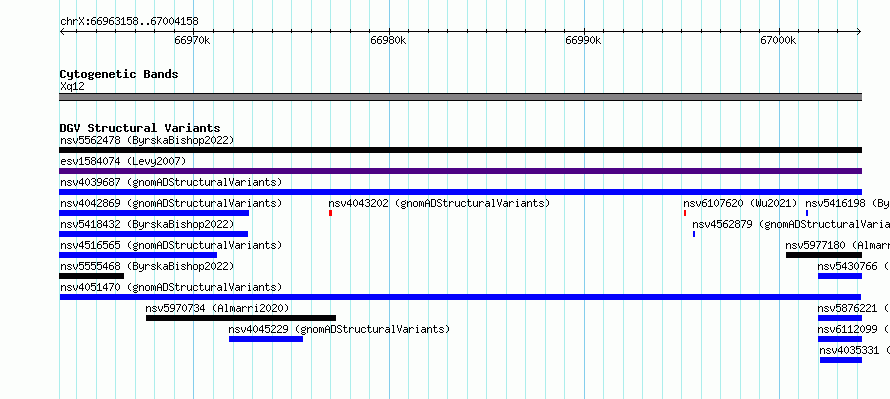Select the nsv4035331 blue variant bar
This screenshot has width=890, height=399.
pos(841,360)
